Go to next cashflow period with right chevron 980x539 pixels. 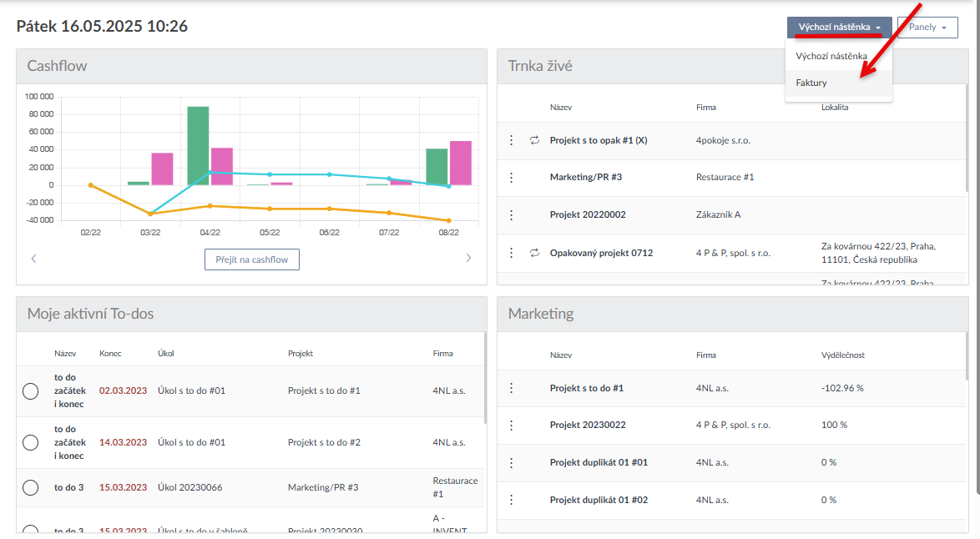(x=468, y=259)
